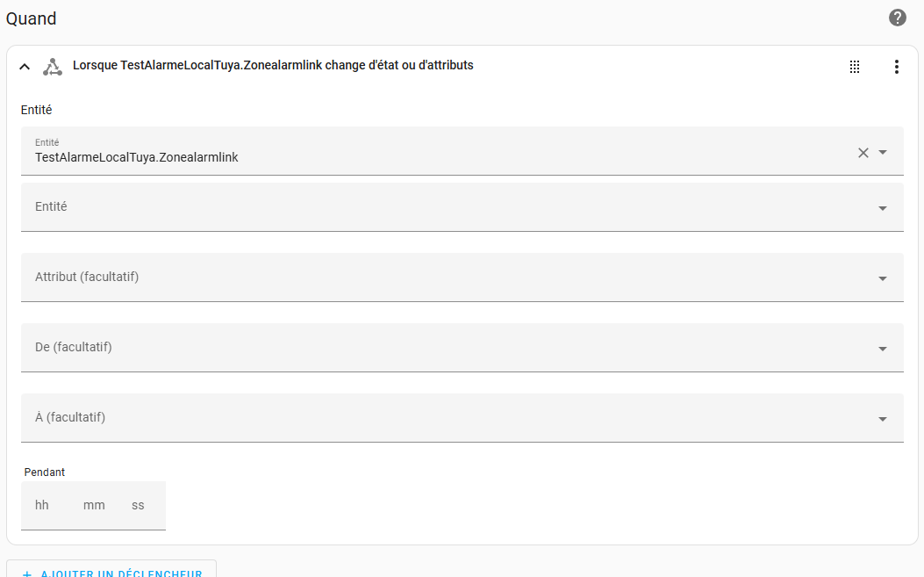Click the Ajouter un déclencheur button

tap(111, 571)
